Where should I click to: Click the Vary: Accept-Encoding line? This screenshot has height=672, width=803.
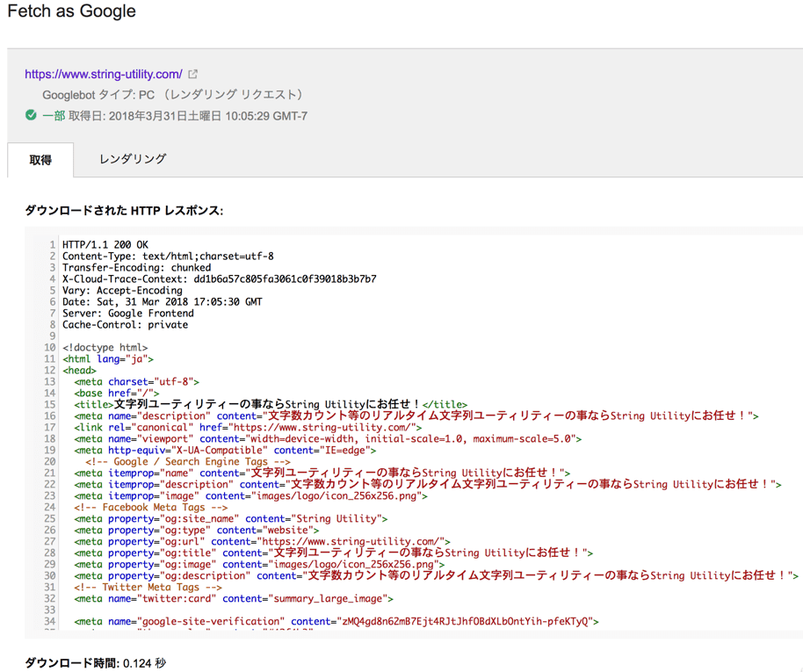122,291
